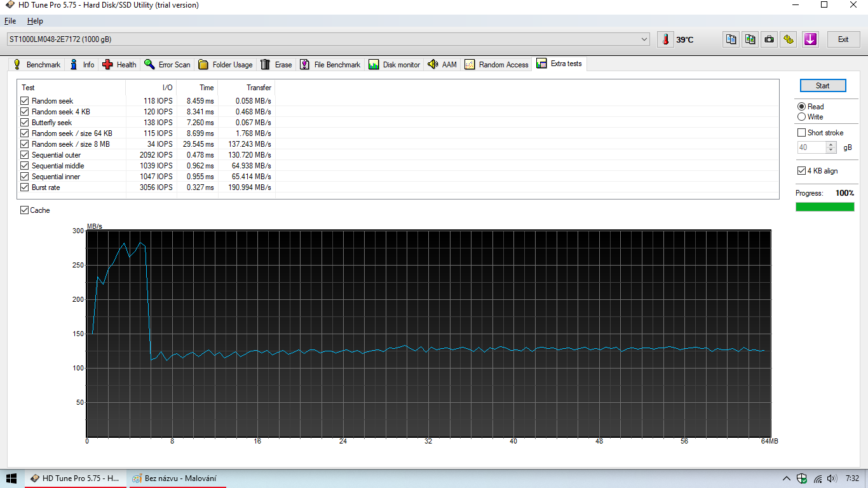Click the Windows Start button
868x488 pixels.
tap(11, 478)
